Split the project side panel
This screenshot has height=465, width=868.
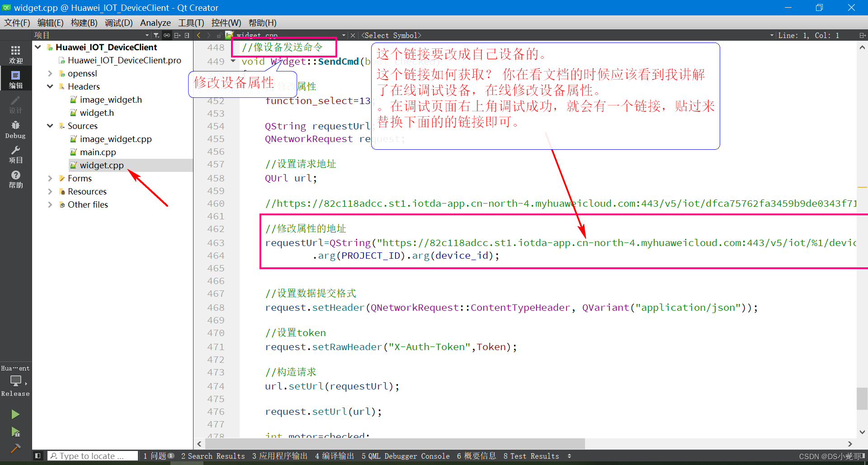(x=177, y=35)
